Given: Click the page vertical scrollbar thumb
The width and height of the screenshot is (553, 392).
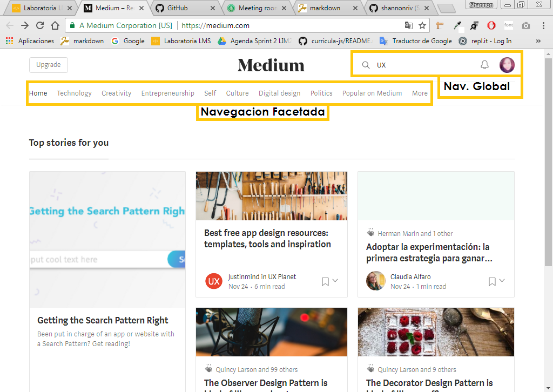Looking at the screenshot, I should point(548,162).
